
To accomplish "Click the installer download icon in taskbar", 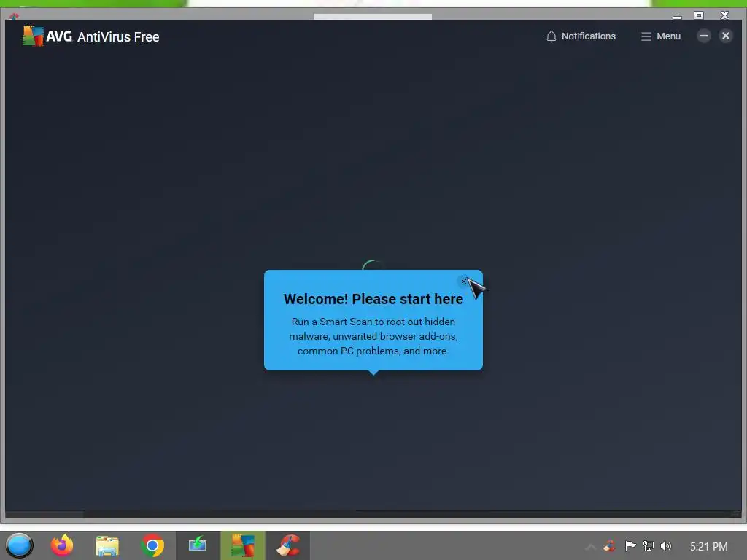I will [x=197, y=545].
